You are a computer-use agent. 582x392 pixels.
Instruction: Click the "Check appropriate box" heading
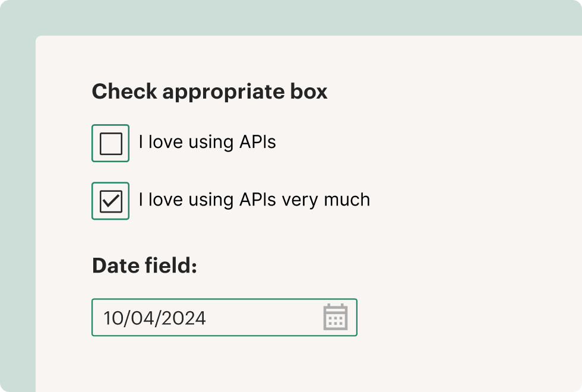pos(210,91)
